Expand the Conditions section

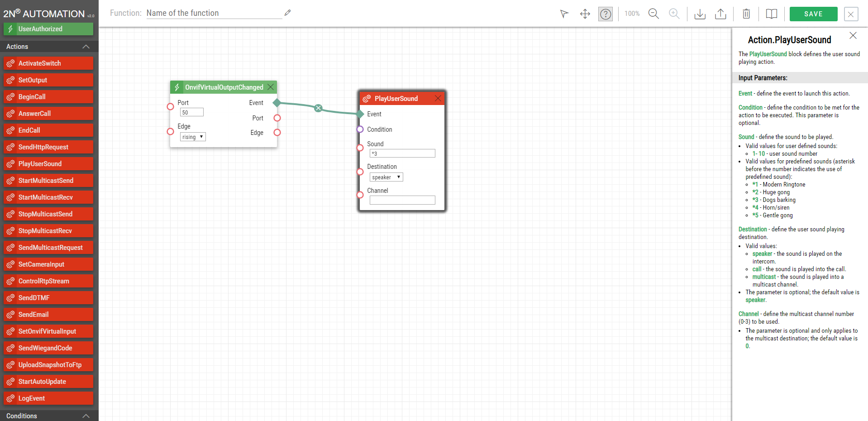pos(86,416)
